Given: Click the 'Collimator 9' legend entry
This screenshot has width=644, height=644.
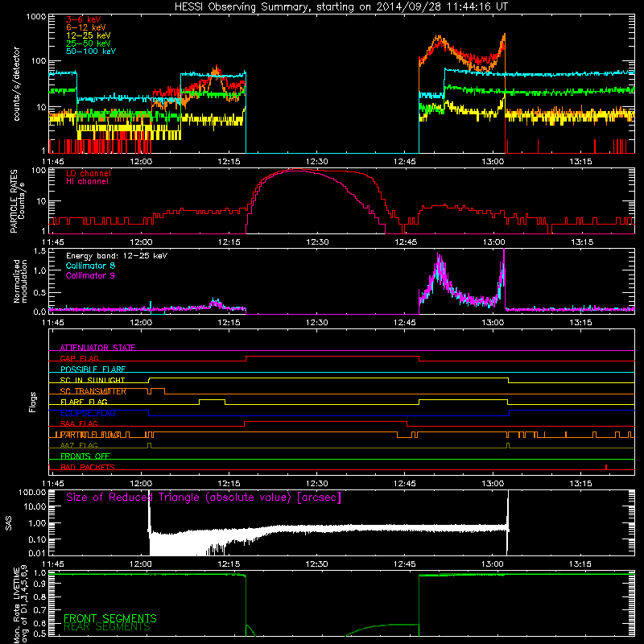Looking at the screenshot, I should (x=90, y=275).
